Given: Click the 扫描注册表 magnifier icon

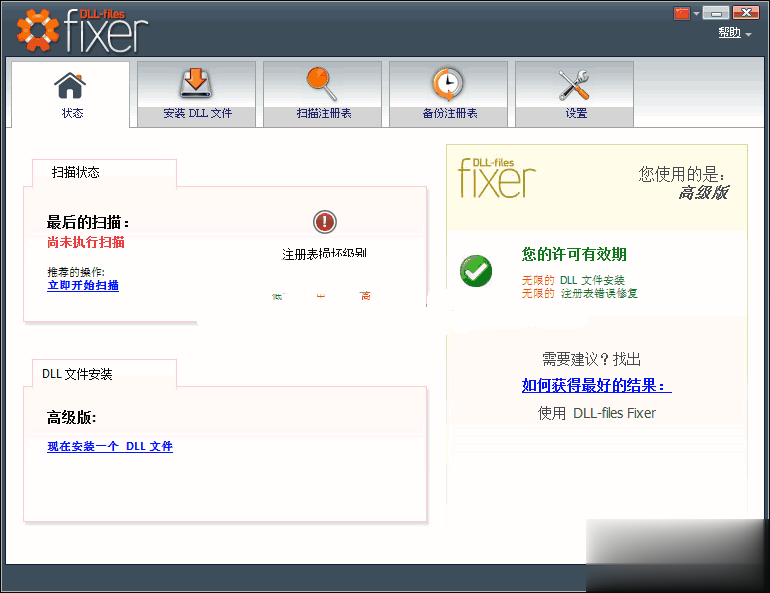Looking at the screenshot, I should click(322, 84).
